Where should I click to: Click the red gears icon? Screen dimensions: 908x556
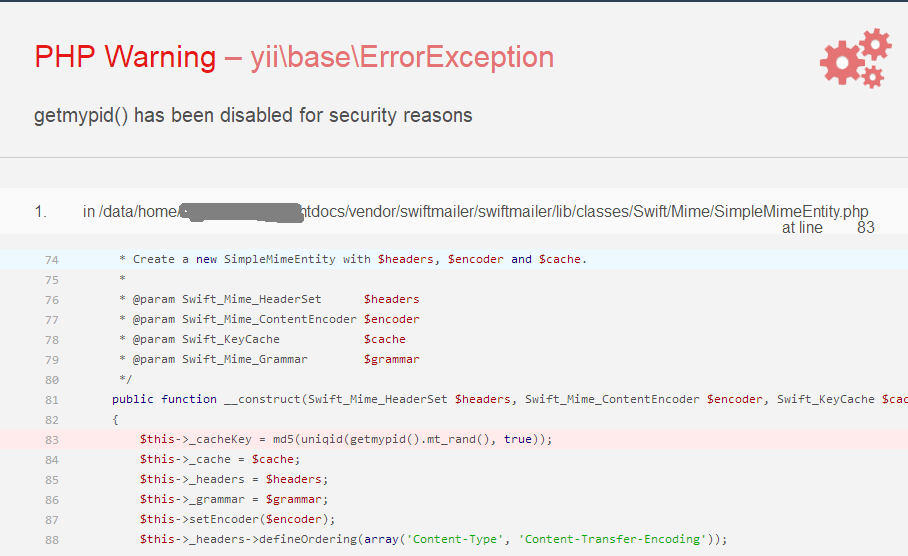tap(855, 58)
